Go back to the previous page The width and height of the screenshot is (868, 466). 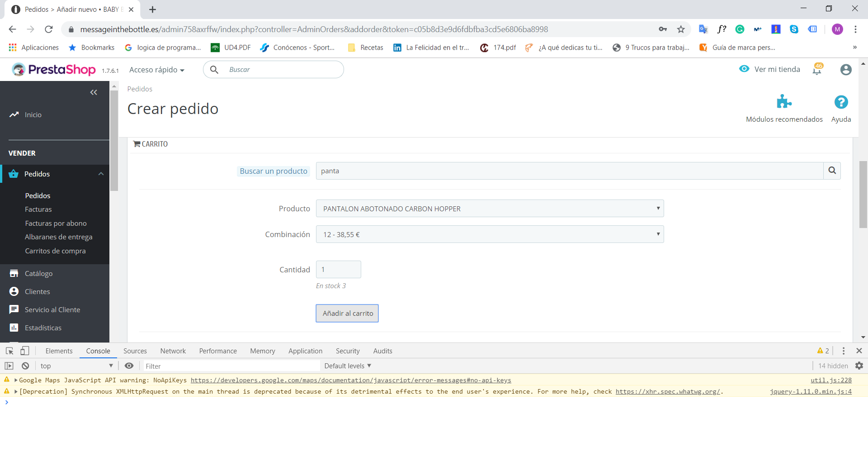12,29
